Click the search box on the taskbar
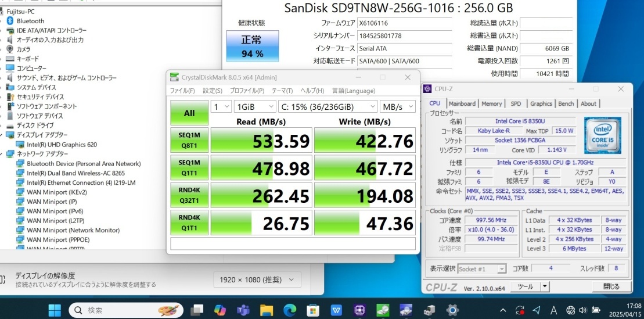This screenshot has width=644, height=319. click(125, 310)
